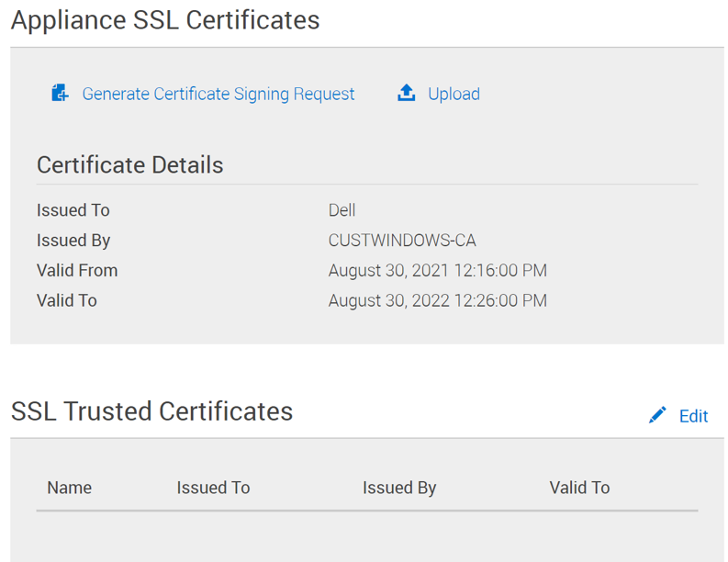The height and width of the screenshot is (562, 728).
Task: Click the Issued By column header
Action: [x=399, y=488]
